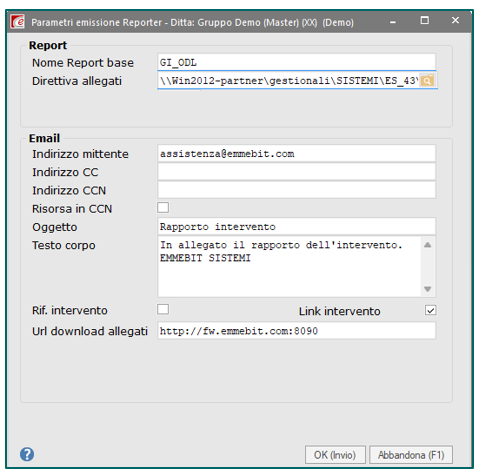
Task: Browse folder icon in Direttiva allegati field
Action: click(427, 81)
